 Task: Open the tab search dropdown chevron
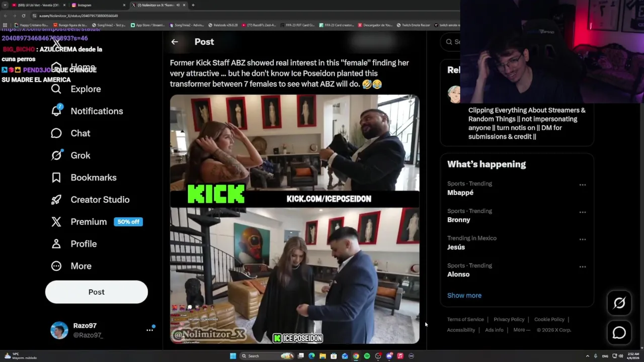pos(5,5)
